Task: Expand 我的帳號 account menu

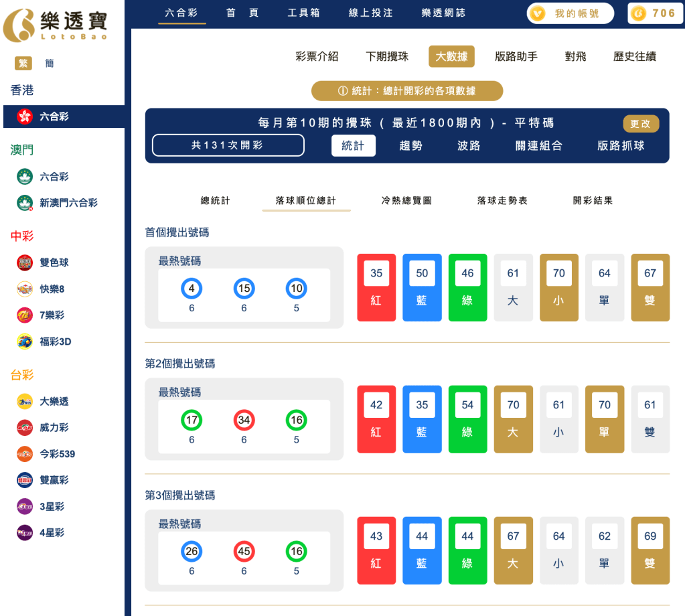Action: [570, 13]
